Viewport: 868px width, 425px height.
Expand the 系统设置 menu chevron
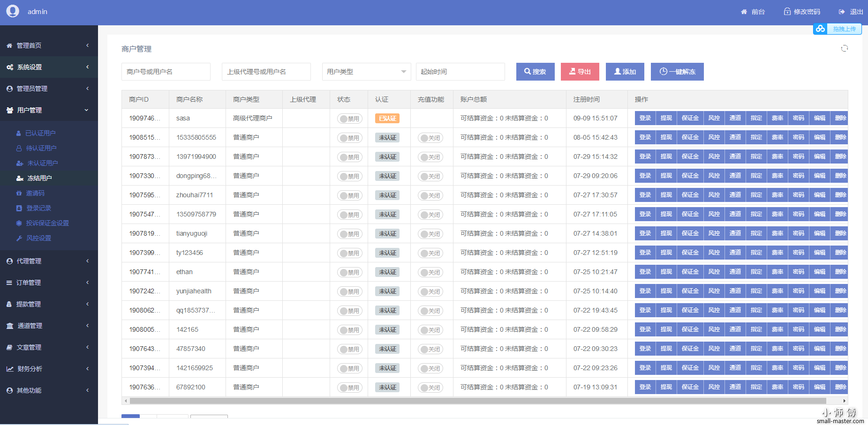coord(88,67)
